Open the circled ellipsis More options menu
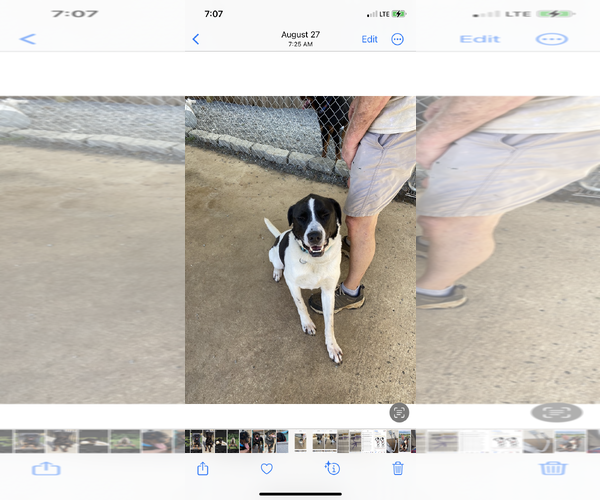The height and width of the screenshot is (500, 600). pos(398,39)
